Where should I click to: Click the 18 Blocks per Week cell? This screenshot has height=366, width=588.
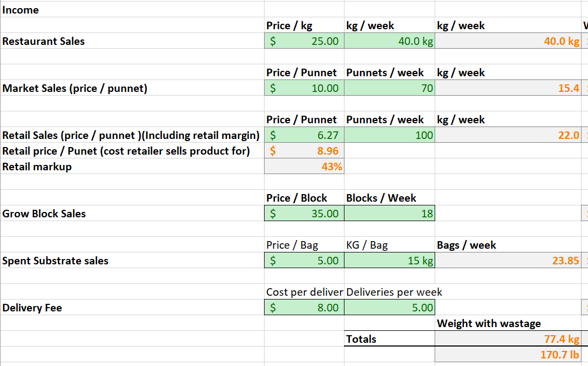click(x=389, y=214)
